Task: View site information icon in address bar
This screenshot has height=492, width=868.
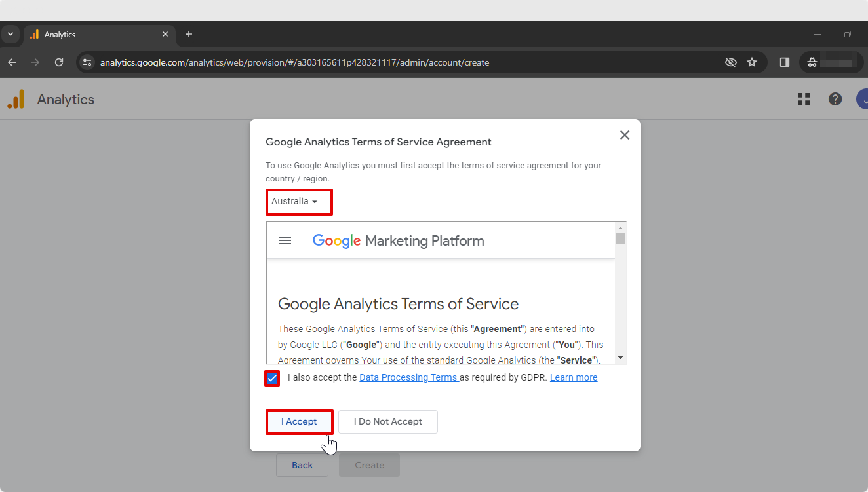Action: coord(87,62)
